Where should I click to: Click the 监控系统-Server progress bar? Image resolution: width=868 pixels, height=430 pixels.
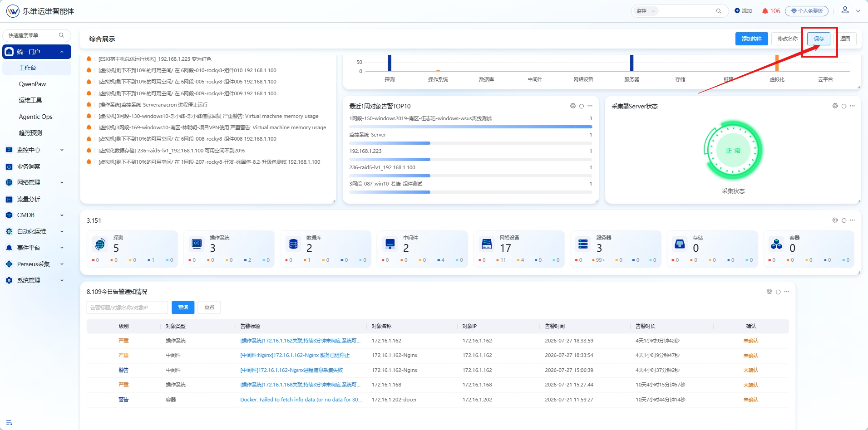click(x=471, y=143)
